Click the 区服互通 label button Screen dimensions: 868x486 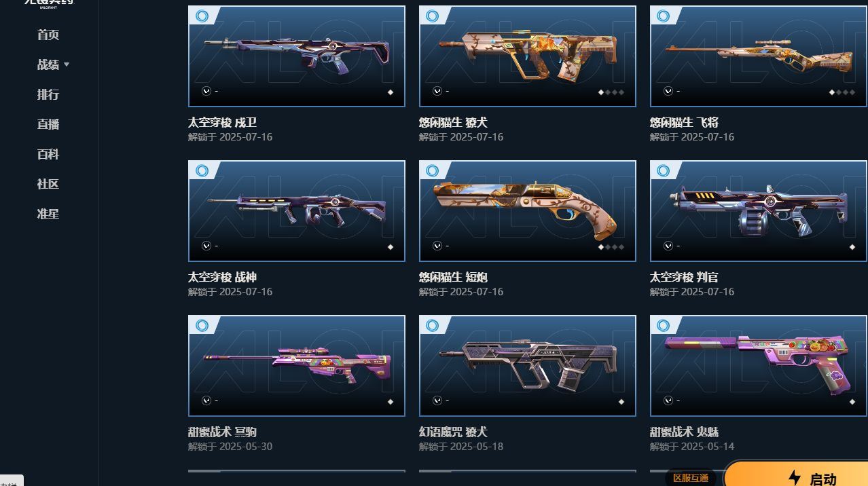[x=691, y=478]
